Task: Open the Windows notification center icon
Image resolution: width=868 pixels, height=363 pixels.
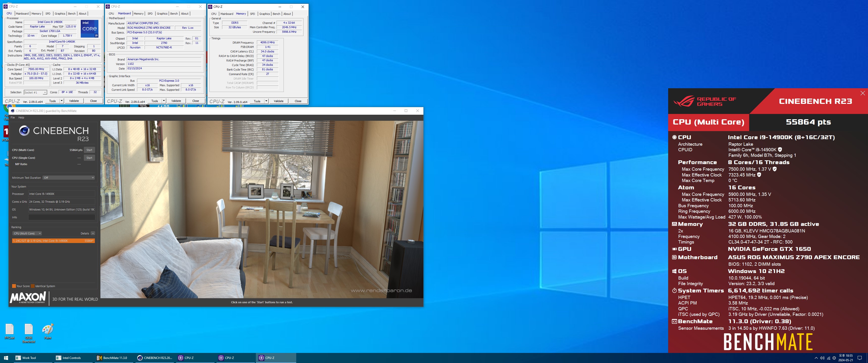Action: (860, 358)
